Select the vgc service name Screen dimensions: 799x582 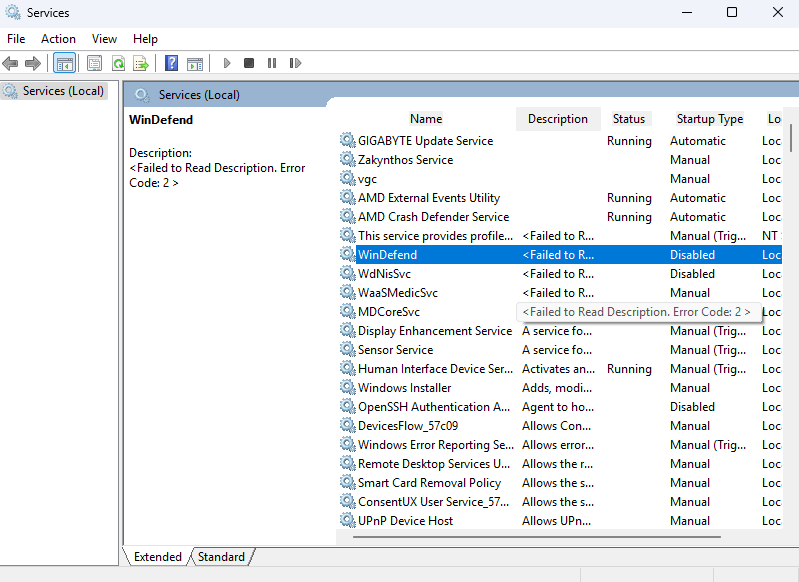coord(367,179)
